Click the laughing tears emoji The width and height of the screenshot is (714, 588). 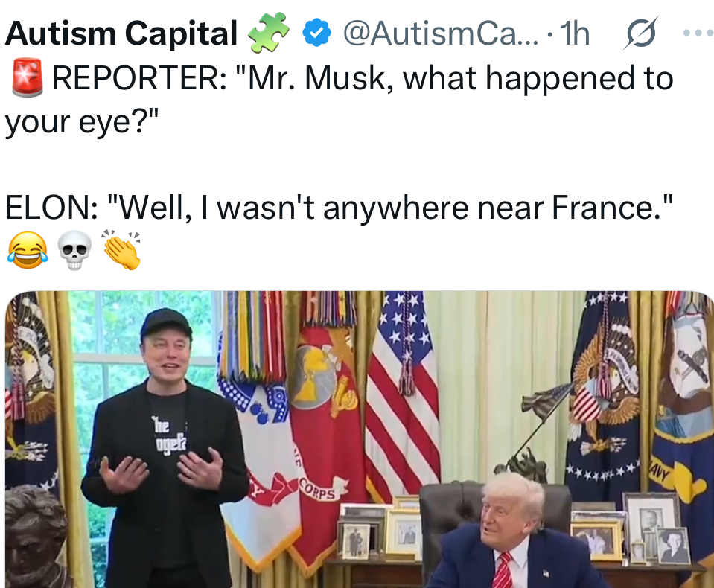(27, 250)
